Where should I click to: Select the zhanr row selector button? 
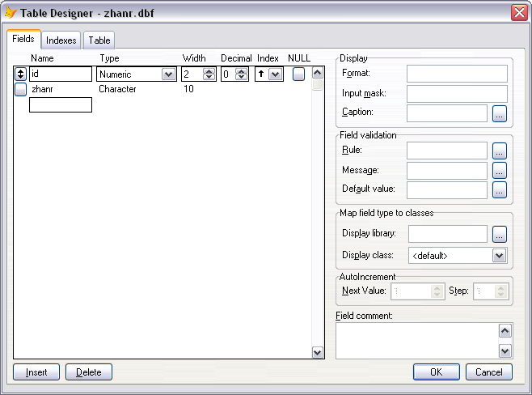(20, 89)
